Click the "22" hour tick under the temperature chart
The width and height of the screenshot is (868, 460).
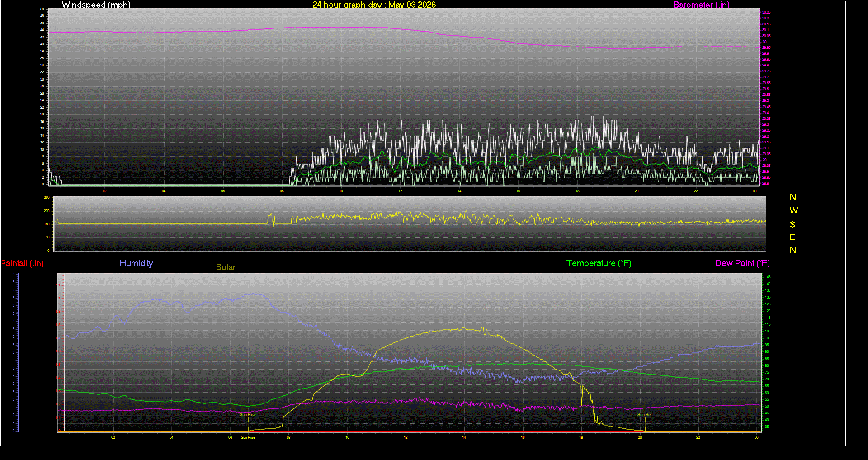698,437
